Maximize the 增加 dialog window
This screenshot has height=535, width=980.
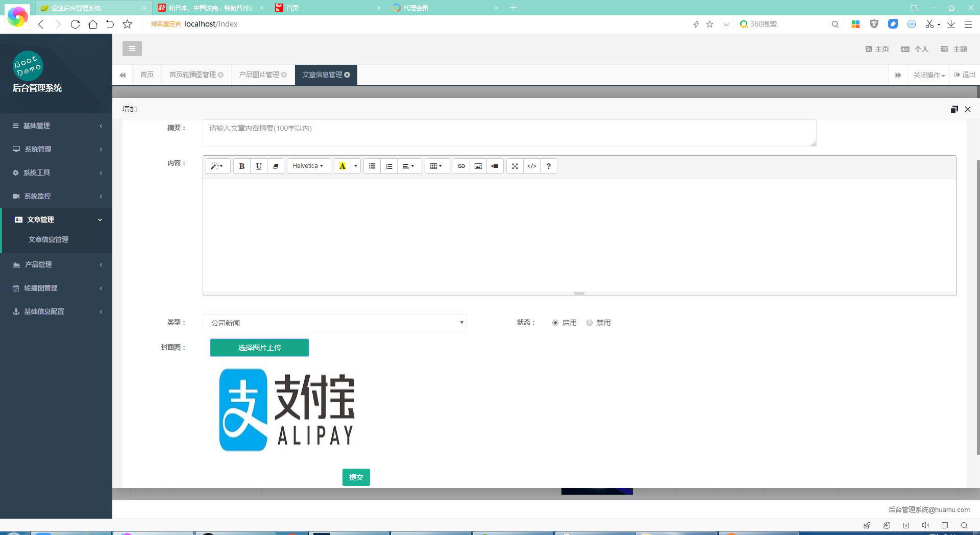(x=954, y=109)
